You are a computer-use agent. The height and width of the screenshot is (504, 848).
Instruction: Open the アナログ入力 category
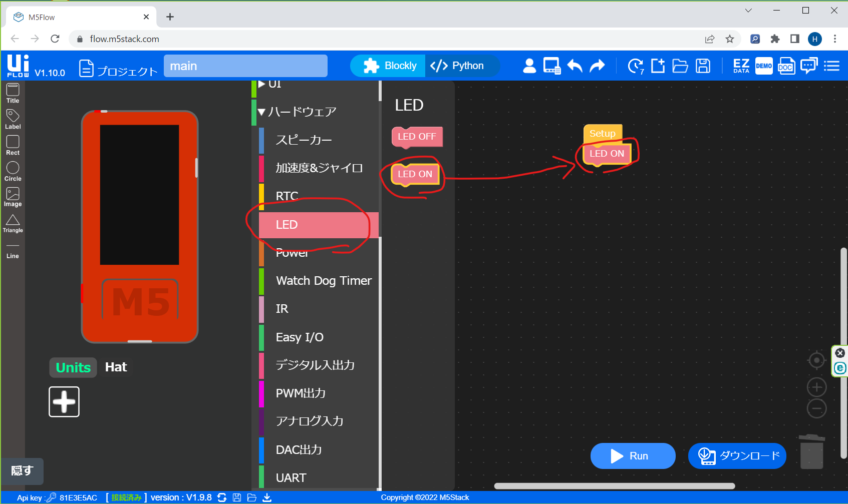[319, 421]
